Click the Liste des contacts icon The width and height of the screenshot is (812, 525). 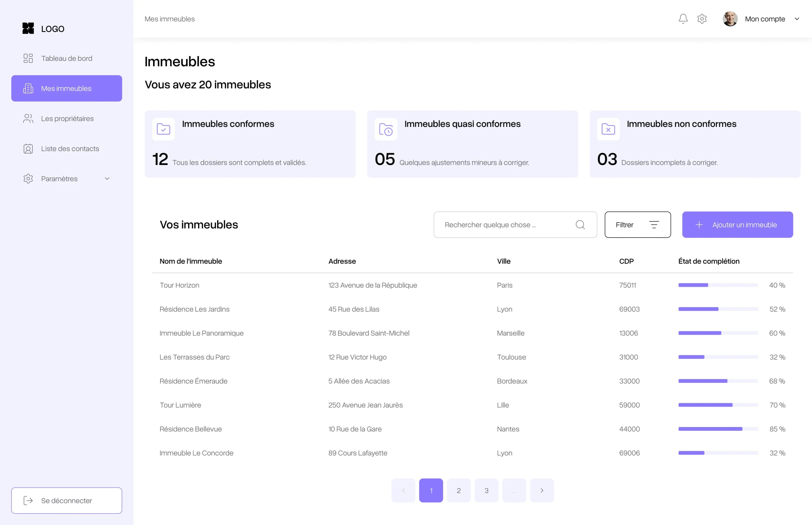(28, 149)
